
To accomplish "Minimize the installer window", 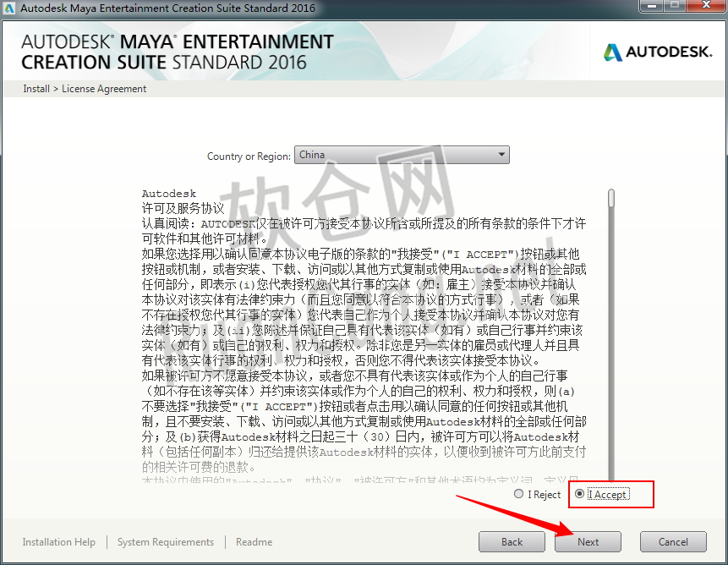I will [x=649, y=7].
